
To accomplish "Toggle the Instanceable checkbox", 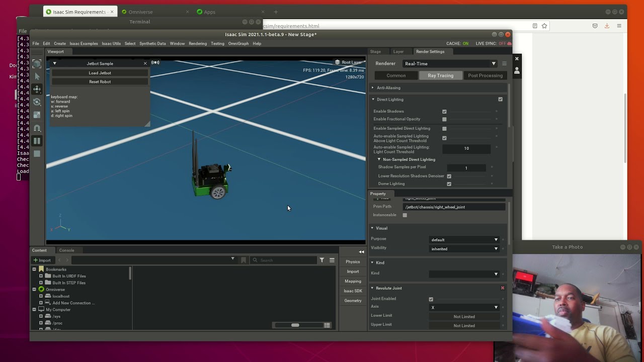I will (405, 215).
